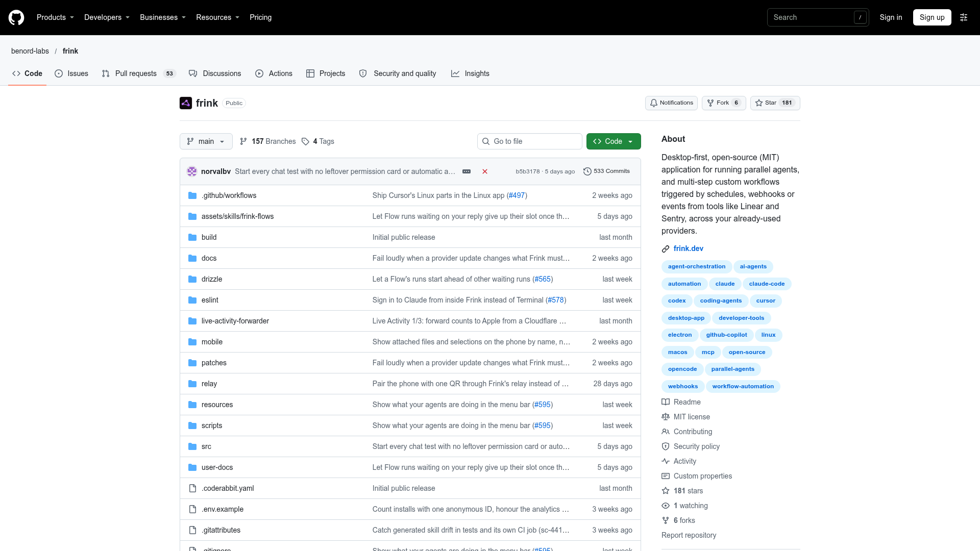The width and height of the screenshot is (980, 551).
Task: Focus the top Search field
Action: (x=818, y=17)
